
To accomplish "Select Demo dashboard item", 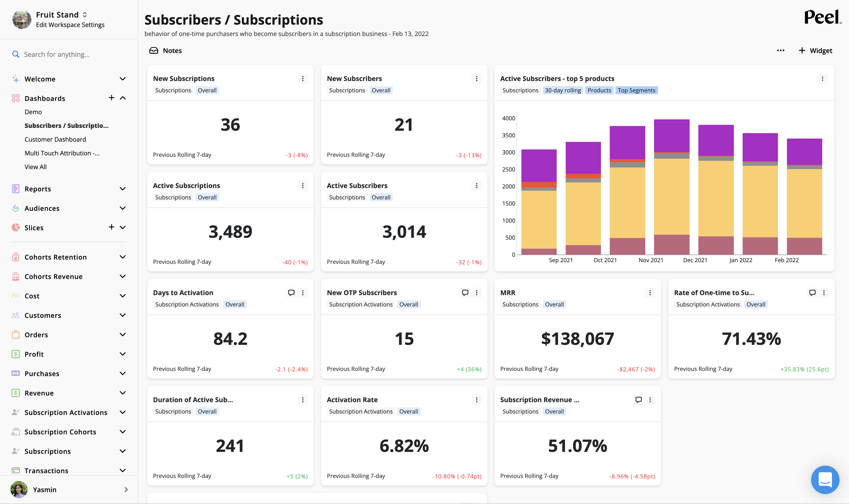I will (33, 112).
